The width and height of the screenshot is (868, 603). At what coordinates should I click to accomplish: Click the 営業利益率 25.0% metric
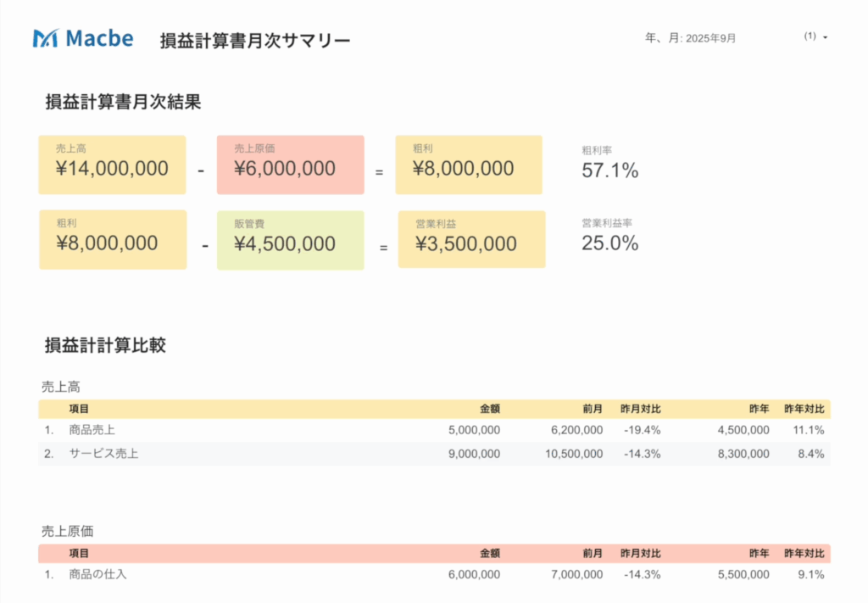click(609, 237)
